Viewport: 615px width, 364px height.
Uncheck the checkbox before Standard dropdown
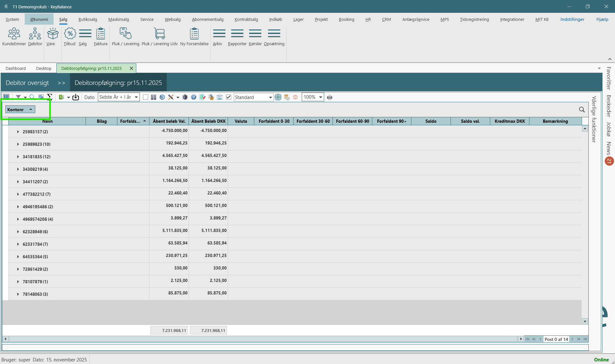[229, 97]
